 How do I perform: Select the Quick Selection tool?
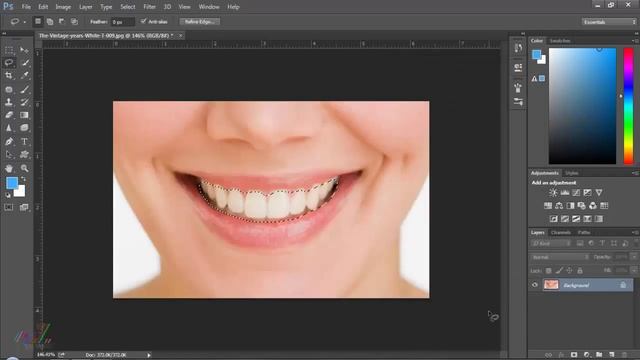click(x=24, y=62)
